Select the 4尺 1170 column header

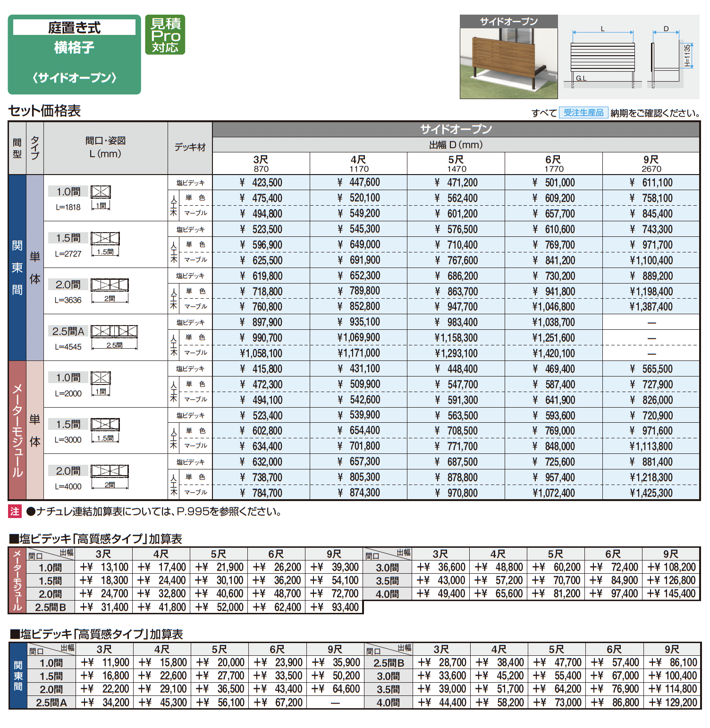[x=359, y=163]
